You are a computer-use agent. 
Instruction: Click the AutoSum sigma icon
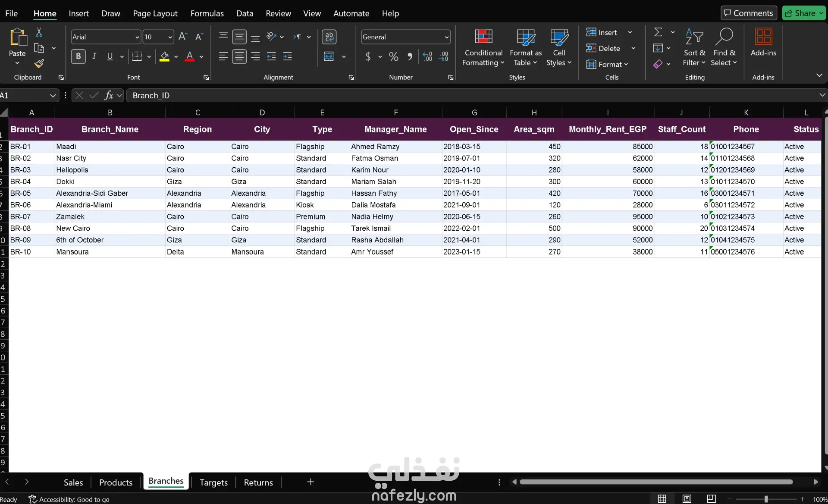(x=658, y=32)
